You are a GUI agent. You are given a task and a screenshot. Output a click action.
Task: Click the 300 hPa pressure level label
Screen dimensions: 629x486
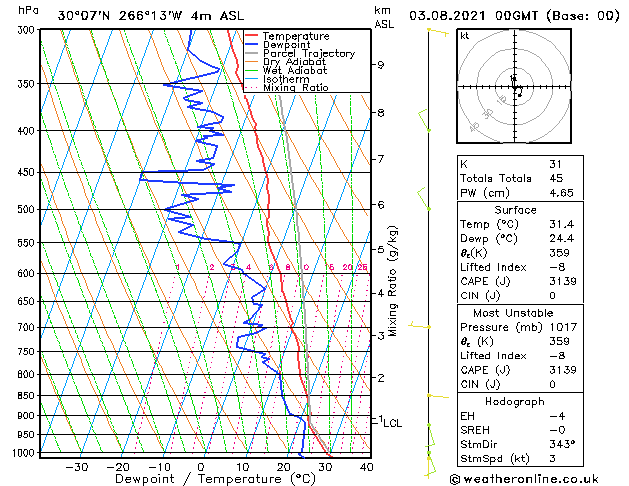[x=28, y=30]
